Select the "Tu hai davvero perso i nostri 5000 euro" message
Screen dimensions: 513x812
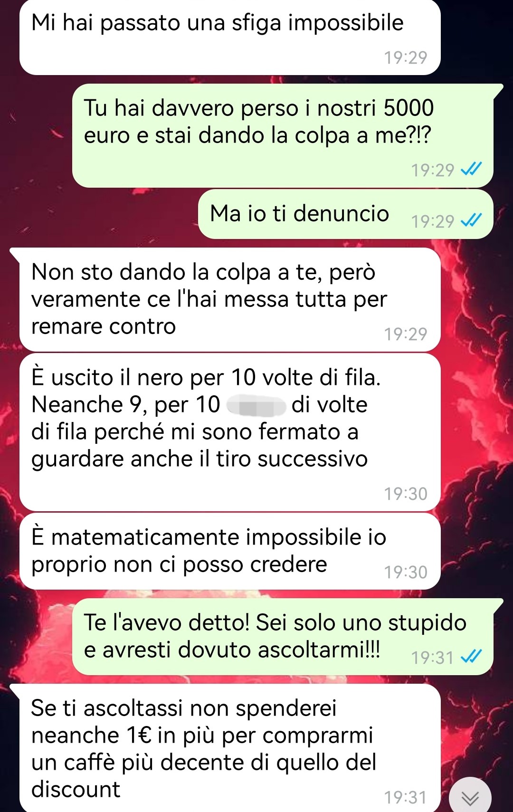(x=283, y=135)
